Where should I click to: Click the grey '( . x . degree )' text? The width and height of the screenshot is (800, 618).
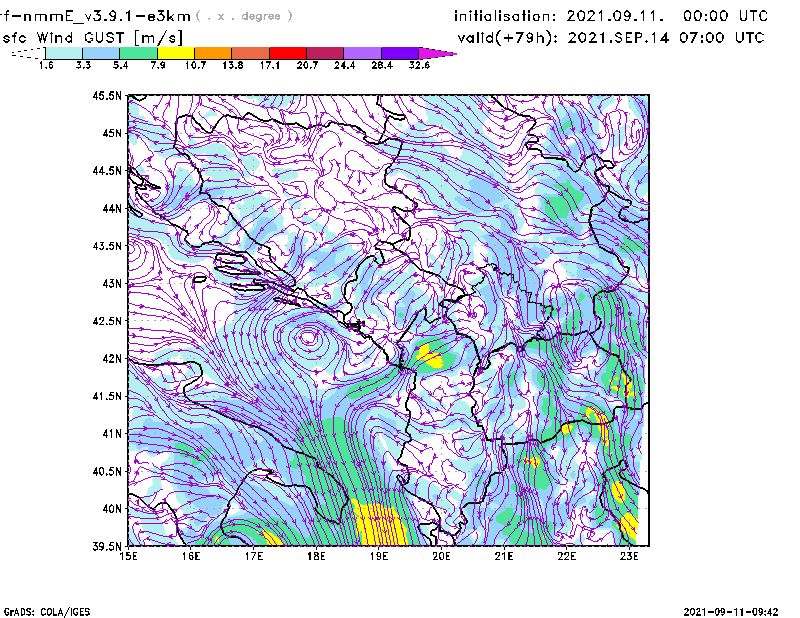click(244, 16)
